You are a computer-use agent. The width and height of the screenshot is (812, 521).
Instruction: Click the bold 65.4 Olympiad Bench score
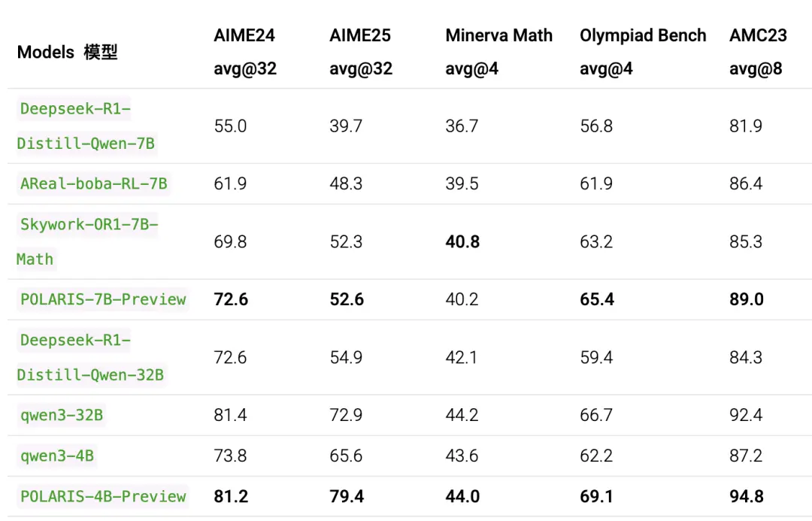(x=597, y=299)
